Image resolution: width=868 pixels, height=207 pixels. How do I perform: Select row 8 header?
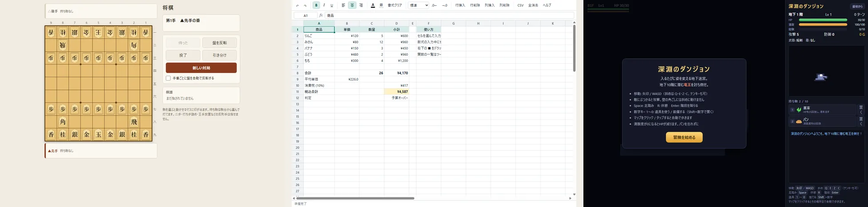coord(297,73)
